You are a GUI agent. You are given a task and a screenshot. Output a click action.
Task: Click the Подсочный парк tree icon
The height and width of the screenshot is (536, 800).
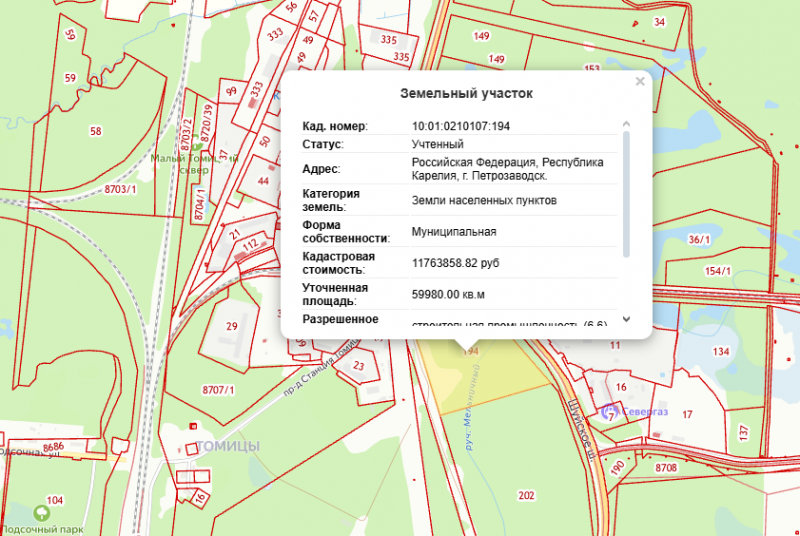click(x=40, y=512)
